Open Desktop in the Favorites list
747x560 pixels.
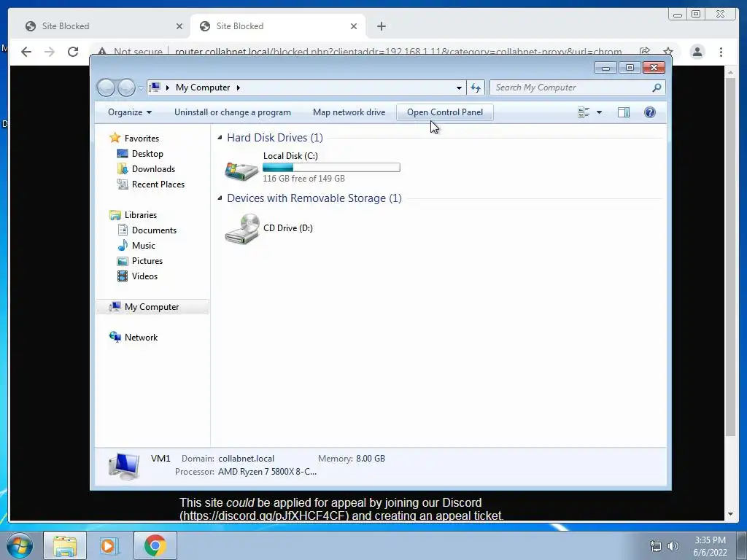click(x=147, y=154)
